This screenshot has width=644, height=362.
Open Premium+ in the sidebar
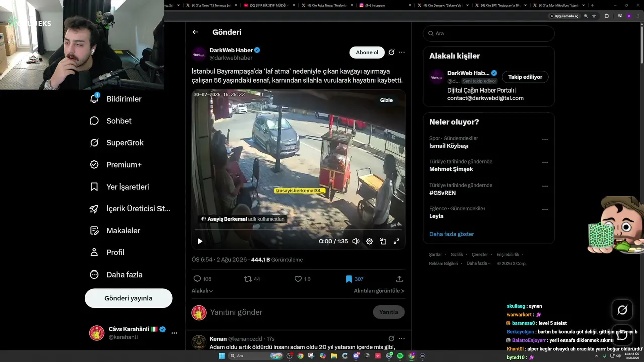(115, 165)
